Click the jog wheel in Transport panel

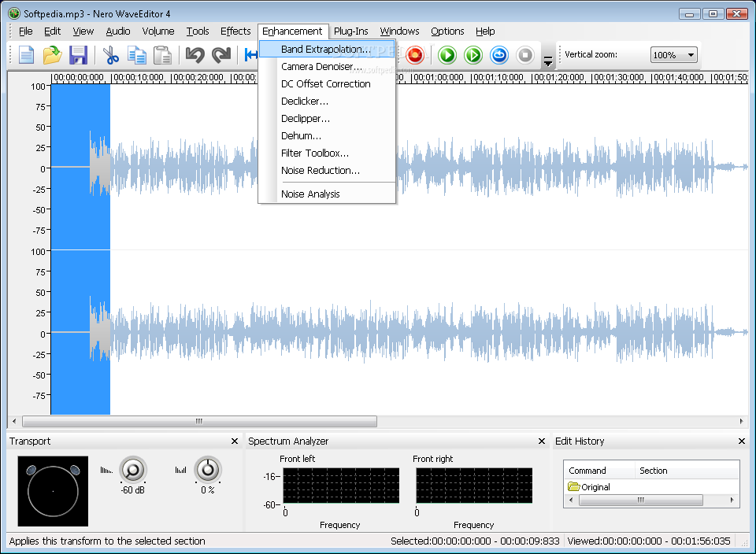(x=53, y=491)
